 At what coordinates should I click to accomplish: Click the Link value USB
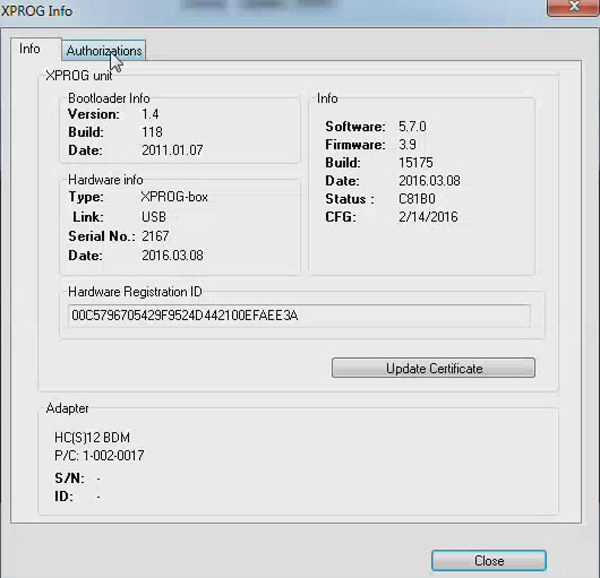coord(154,217)
